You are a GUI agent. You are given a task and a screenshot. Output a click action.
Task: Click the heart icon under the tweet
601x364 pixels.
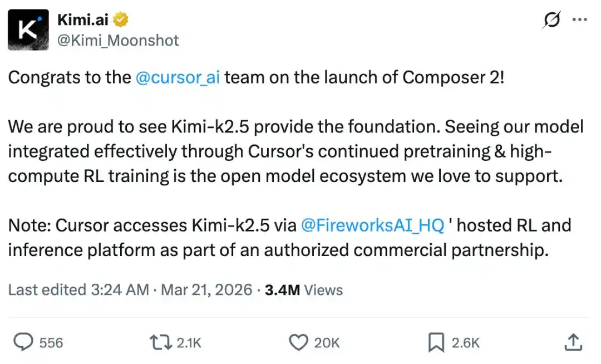[x=299, y=343]
